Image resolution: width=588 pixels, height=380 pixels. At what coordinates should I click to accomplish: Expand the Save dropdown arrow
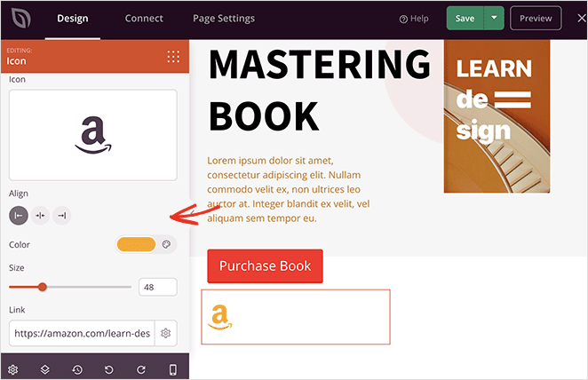click(x=494, y=19)
